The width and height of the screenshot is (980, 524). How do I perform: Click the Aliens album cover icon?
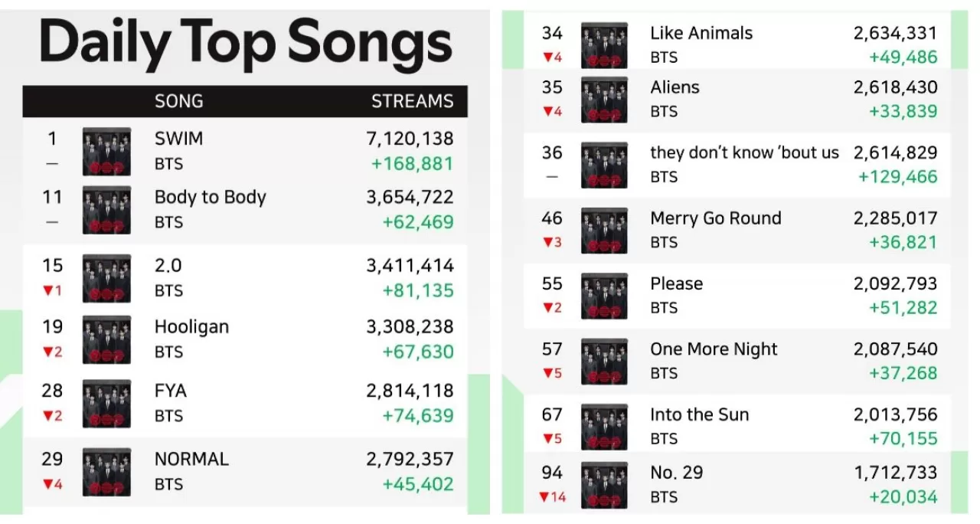tap(604, 100)
